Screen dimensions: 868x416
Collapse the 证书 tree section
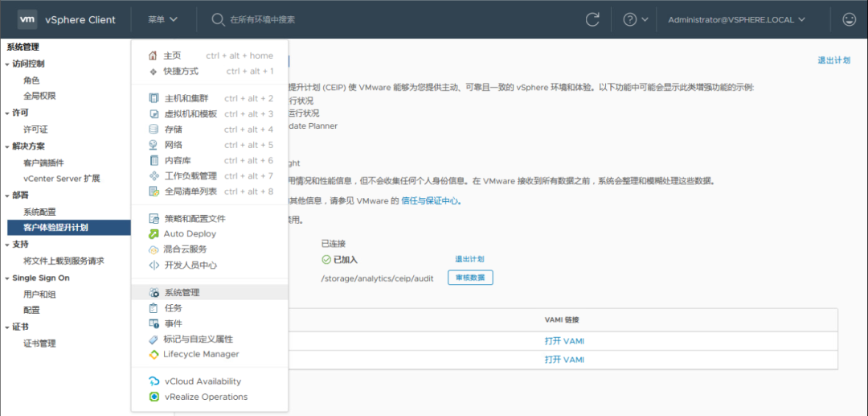pyautogui.click(x=7, y=327)
